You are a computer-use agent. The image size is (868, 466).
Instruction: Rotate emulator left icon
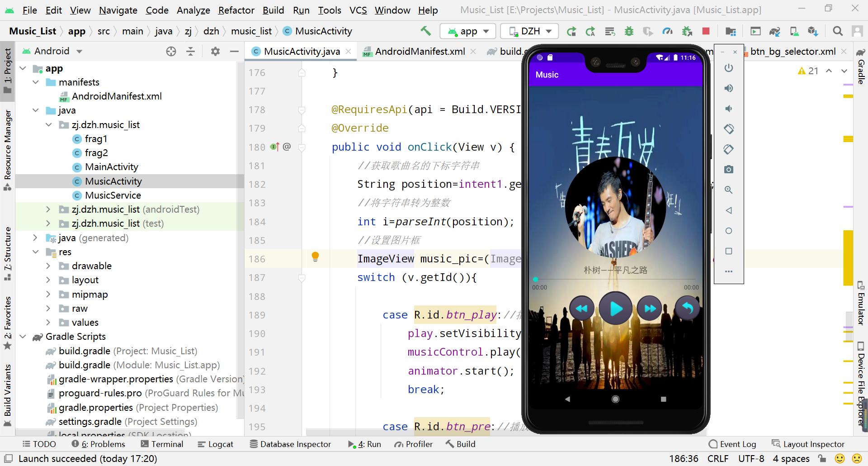(729, 129)
